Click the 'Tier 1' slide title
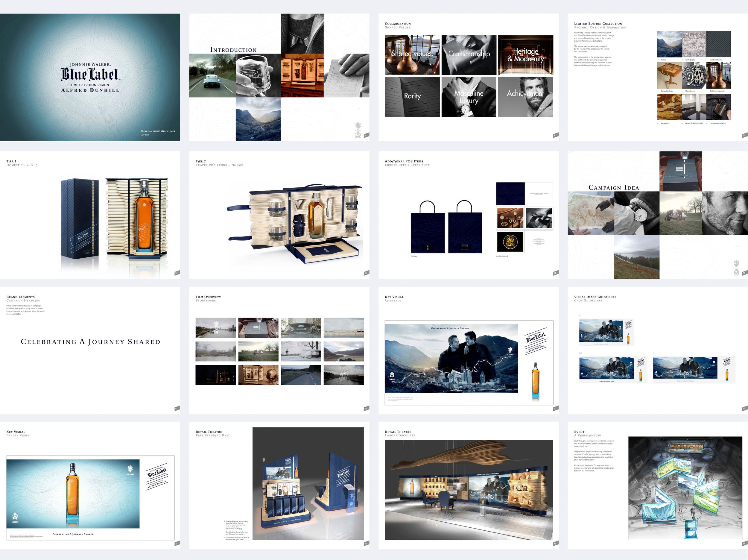 (x=11, y=161)
